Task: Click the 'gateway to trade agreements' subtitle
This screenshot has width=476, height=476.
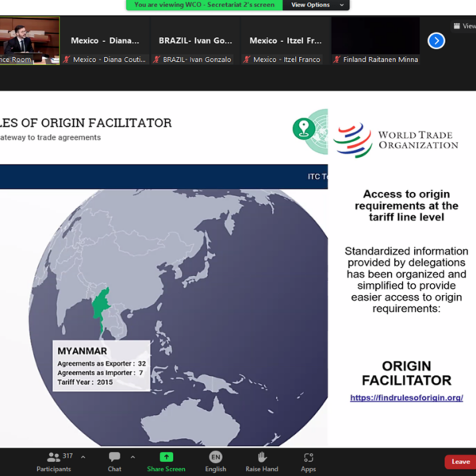Action: coord(51,137)
